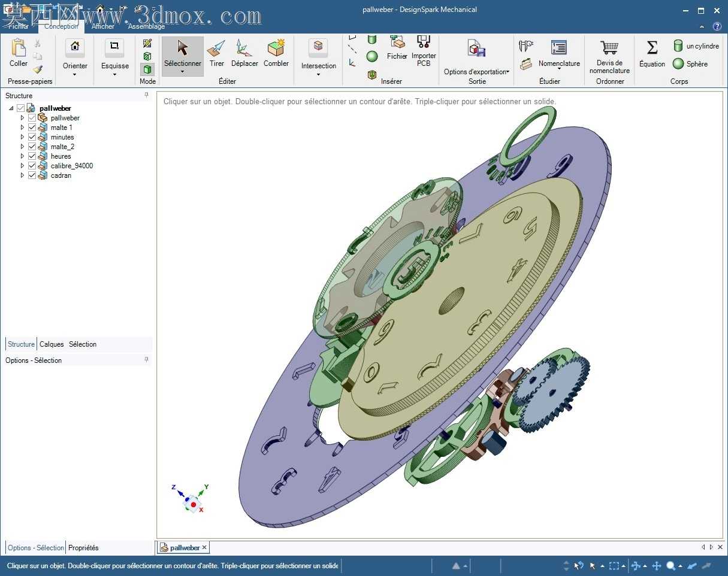Switch to the Afficher ribbon tab
The width and height of the screenshot is (728, 576).
point(103,26)
